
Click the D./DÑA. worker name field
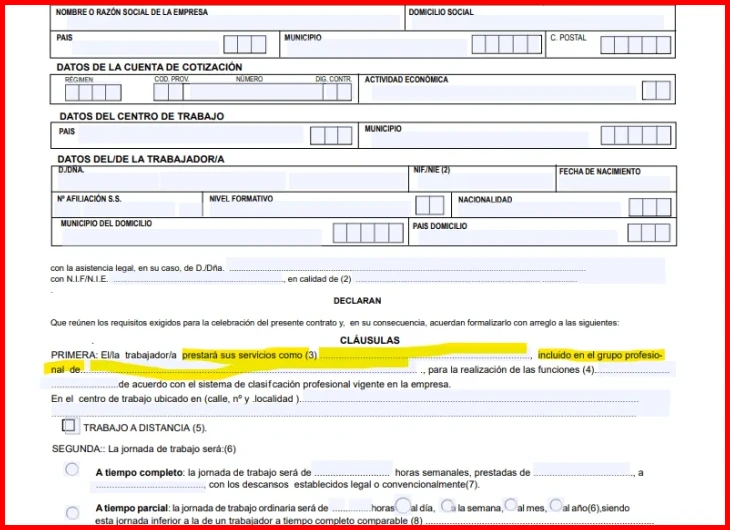point(232,181)
